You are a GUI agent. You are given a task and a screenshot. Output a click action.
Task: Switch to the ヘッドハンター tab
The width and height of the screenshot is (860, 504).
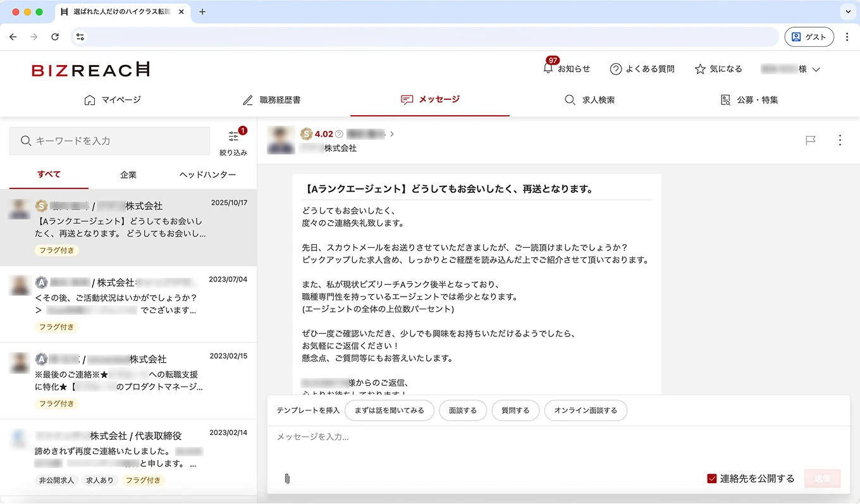(207, 175)
